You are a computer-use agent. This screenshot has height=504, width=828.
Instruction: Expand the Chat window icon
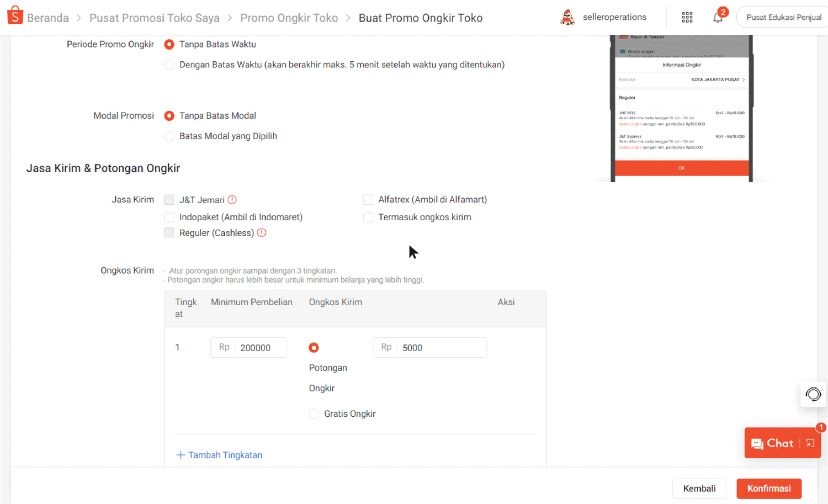(810, 443)
